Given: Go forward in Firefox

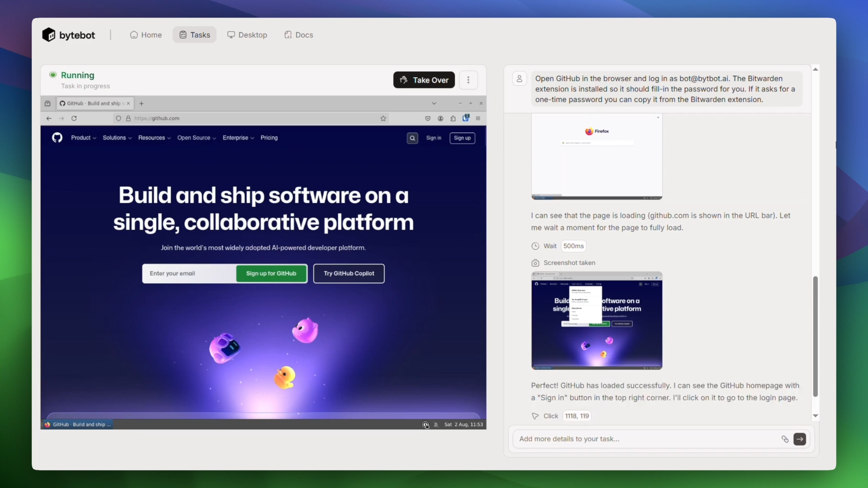Looking at the screenshot, I should (61, 118).
